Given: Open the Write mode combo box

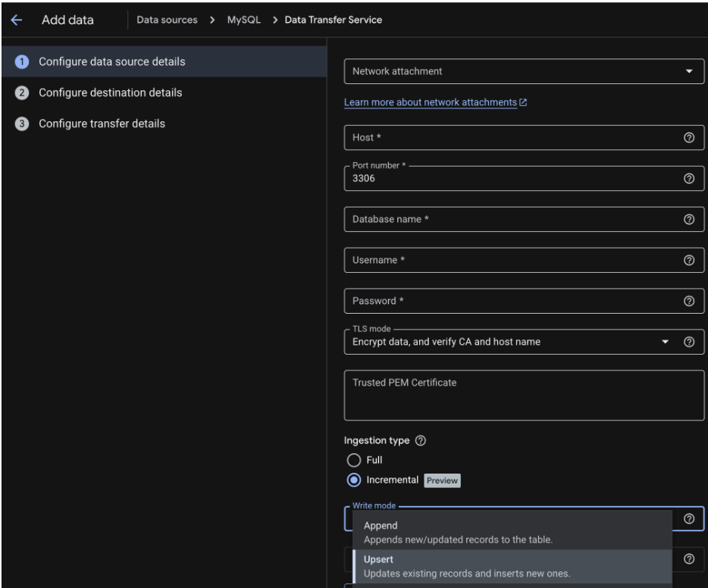Looking at the screenshot, I should coord(524,518).
